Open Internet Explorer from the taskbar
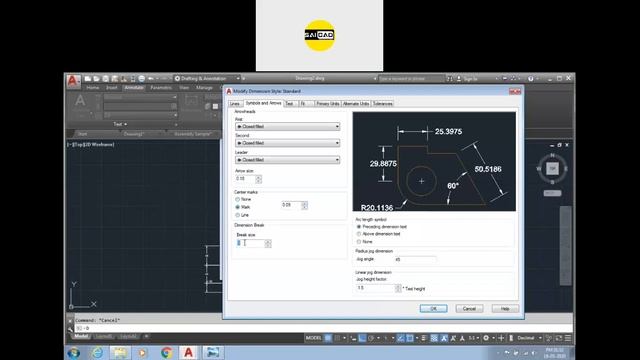Image resolution: width=640 pixels, height=360 pixels. (x=97, y=352)
